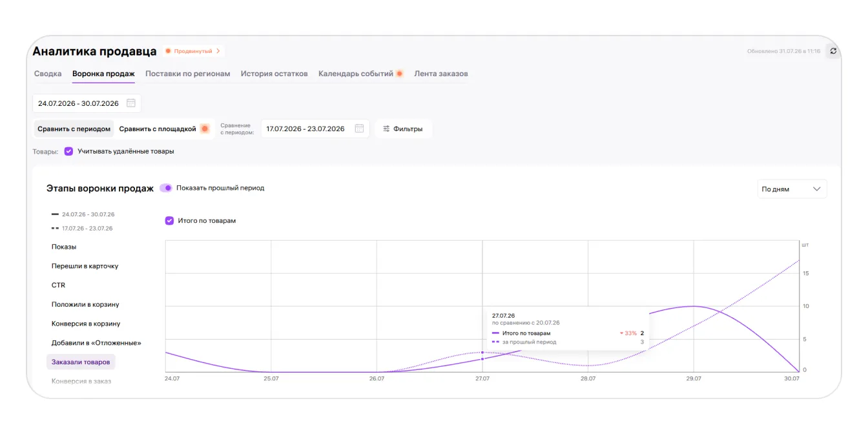Viewport: 868px width, 434px height.
Task: Open calendar icon in 17.07.2026 comparison field
Action: 360,129
